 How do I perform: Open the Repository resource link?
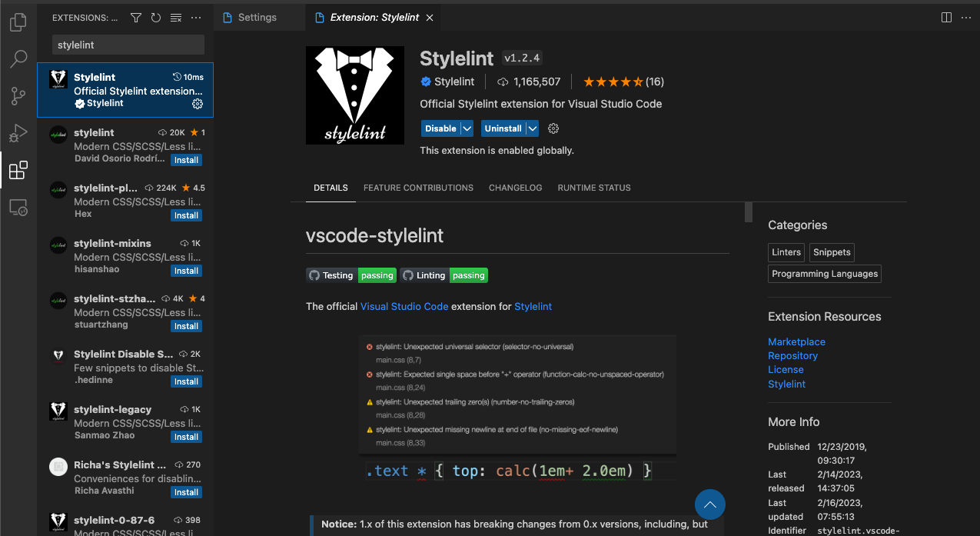coord(792,356)
